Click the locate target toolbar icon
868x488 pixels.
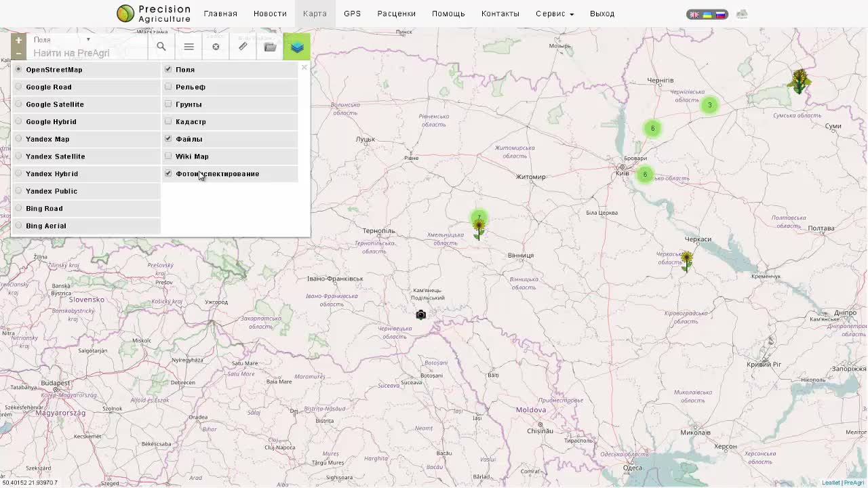pos(216,47)
